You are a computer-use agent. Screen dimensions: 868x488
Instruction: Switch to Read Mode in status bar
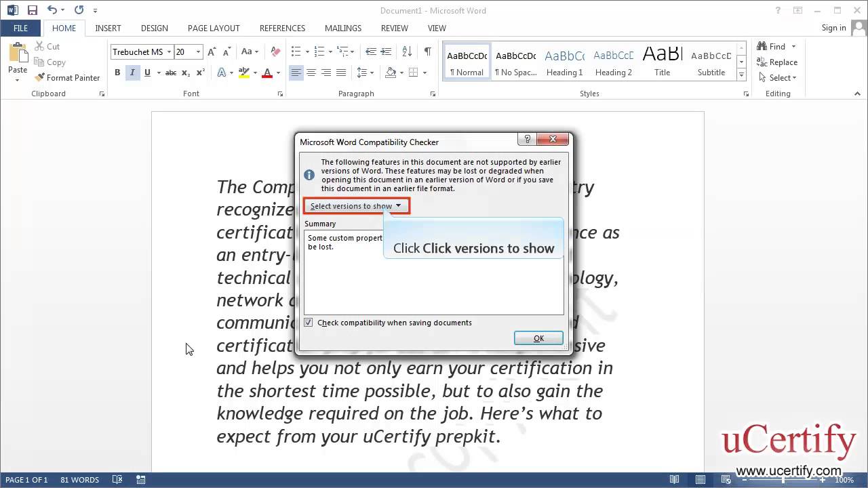coord(674,480)
